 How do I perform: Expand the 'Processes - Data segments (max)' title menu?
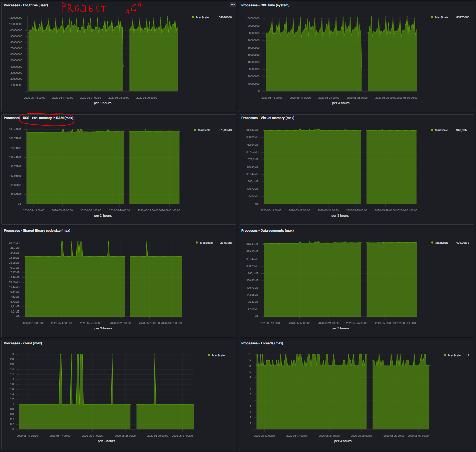(267, 231)
